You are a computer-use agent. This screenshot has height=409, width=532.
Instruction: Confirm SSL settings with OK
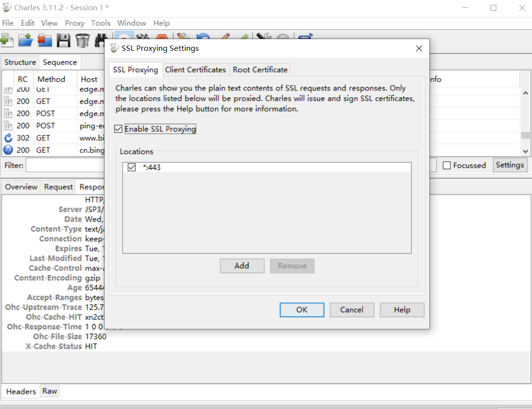click(x=301, y=310)
